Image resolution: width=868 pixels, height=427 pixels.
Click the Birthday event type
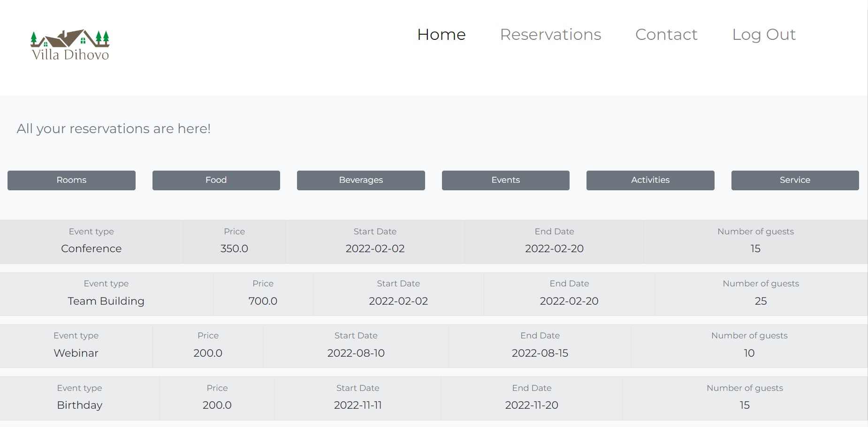(x=80, y=405)
